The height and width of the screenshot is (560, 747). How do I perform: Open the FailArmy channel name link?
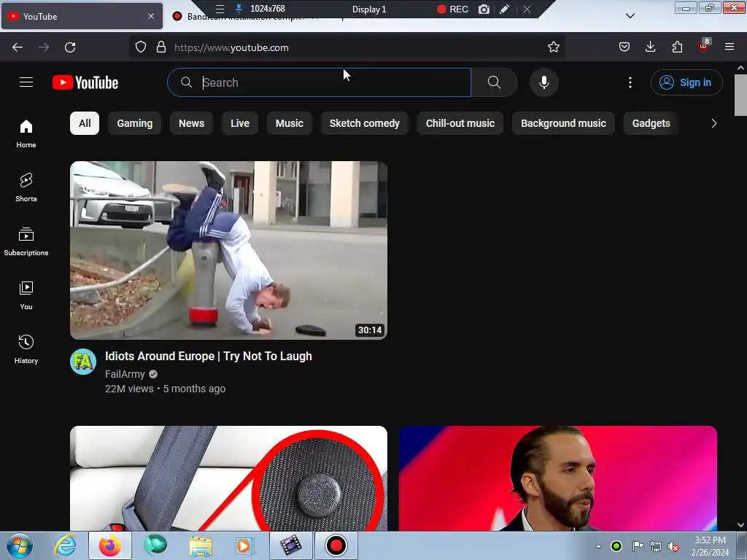pyautogui.click(x=125, y=374)
